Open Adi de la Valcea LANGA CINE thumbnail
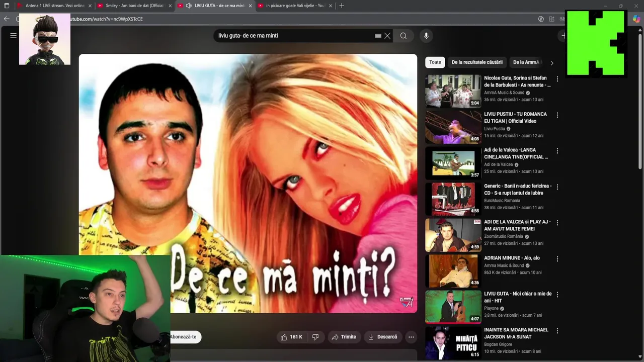This screenshot has width=644, height=362. click(453, 163)
